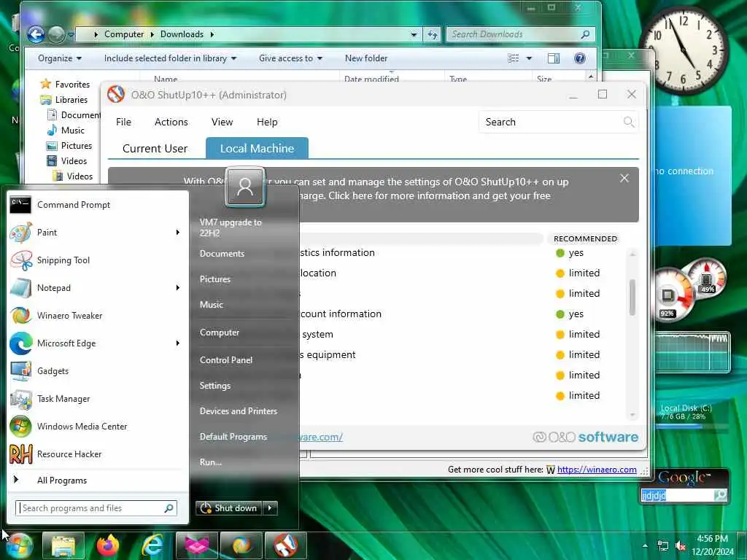Click Explorer back navigation arrow

(36, 34)
